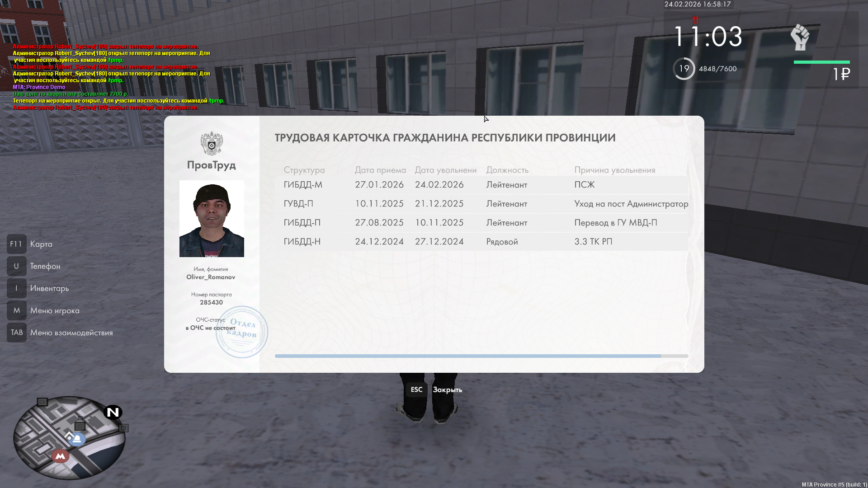Click the raised fist icon in HUD
Image resolution: width=868 pixels, height=488 pixels.
point(800,38)
